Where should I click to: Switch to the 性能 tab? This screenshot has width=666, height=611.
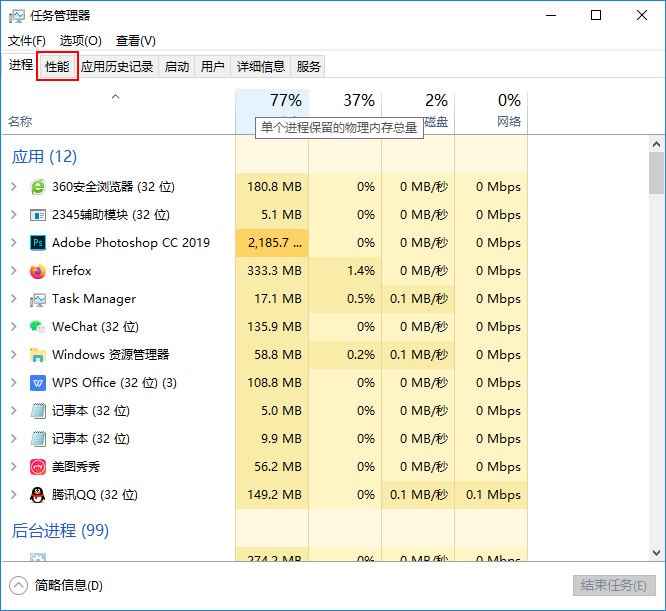point(57,67)
